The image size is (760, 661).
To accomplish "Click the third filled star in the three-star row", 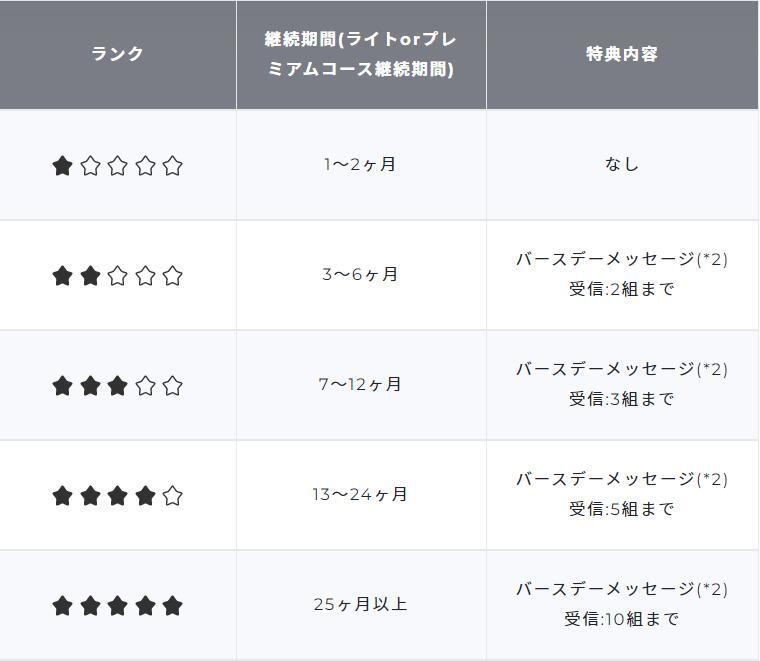I will point(118,386).
